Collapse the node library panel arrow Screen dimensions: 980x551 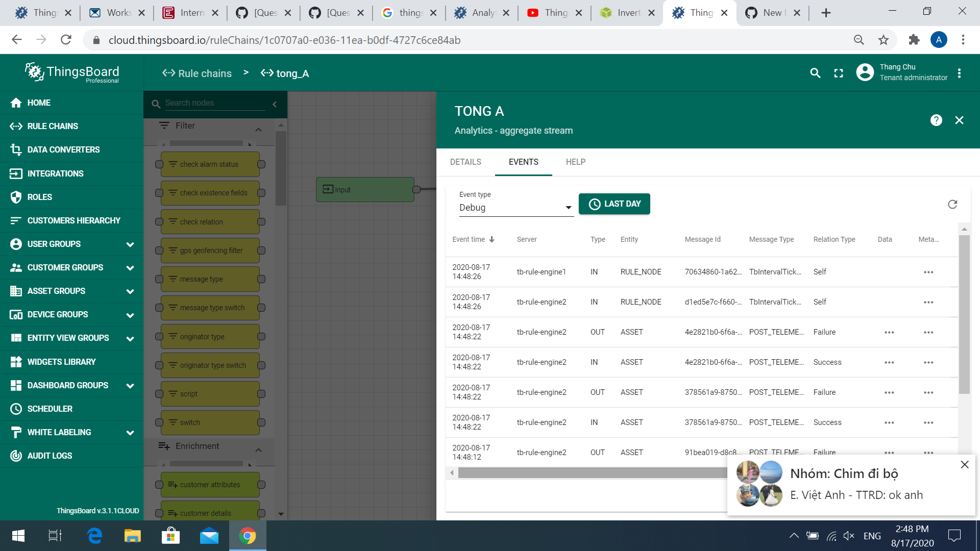coord(275,104)
